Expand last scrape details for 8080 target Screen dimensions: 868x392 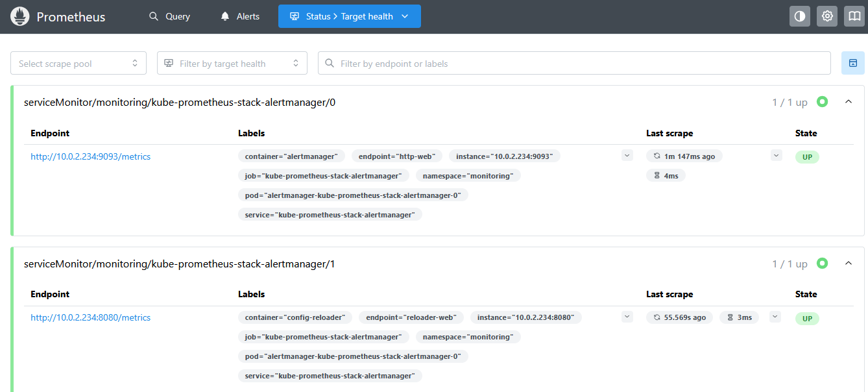pos(775,317)
